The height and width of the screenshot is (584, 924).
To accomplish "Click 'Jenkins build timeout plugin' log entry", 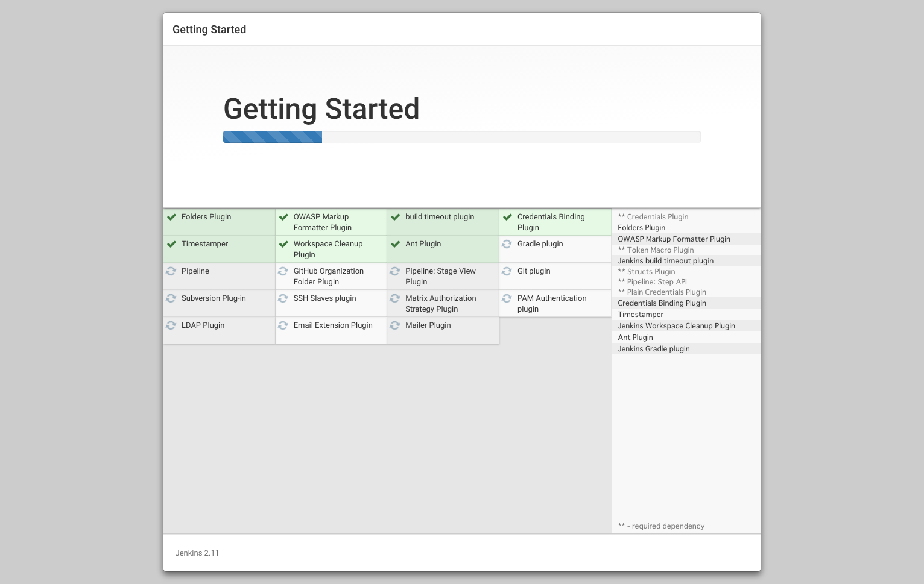I will [x=666, y=261].
